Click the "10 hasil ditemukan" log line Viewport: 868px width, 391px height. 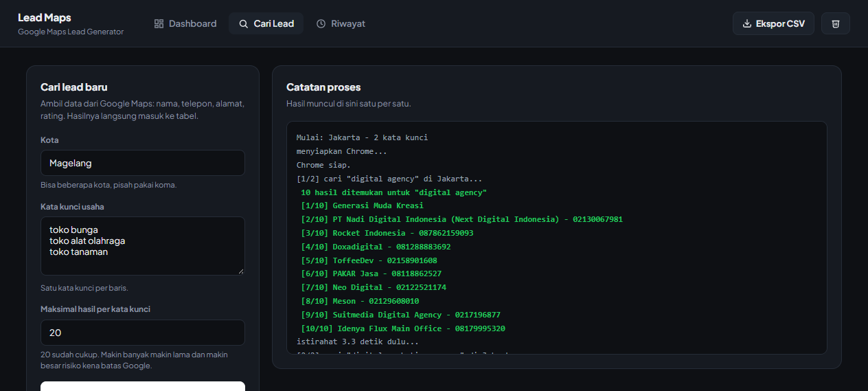point(393,192)
